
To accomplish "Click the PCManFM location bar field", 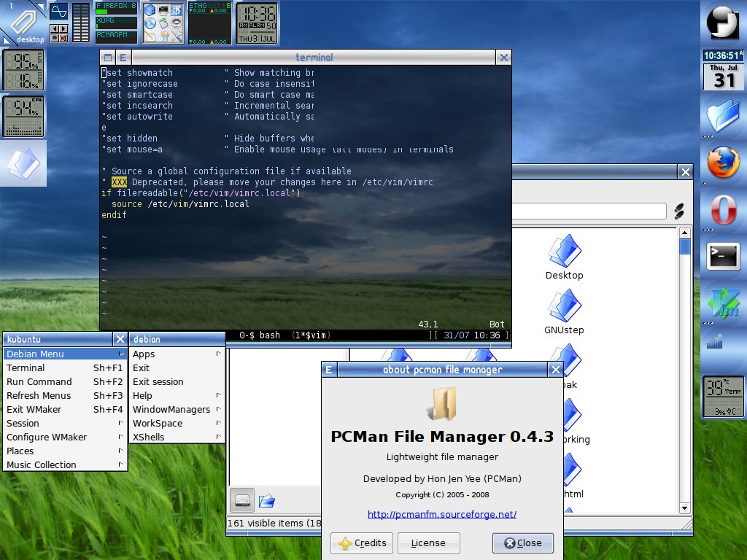I will (x=589, y=211).
